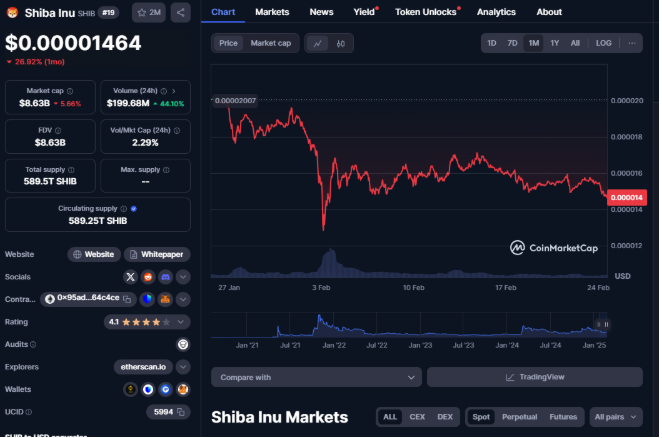This screenshot has height=438, width=662.
Task: Toggle chart to Market cap view
Action: (270, 44)
